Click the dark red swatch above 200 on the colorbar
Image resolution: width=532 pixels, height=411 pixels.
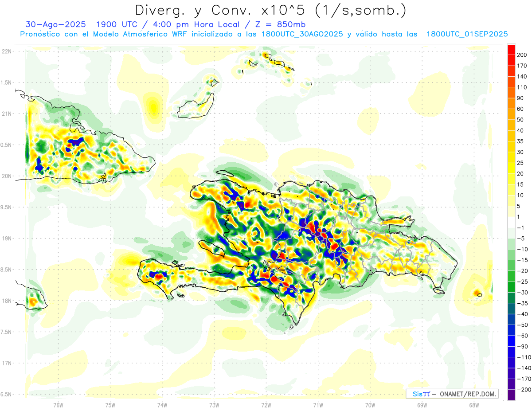511,50
